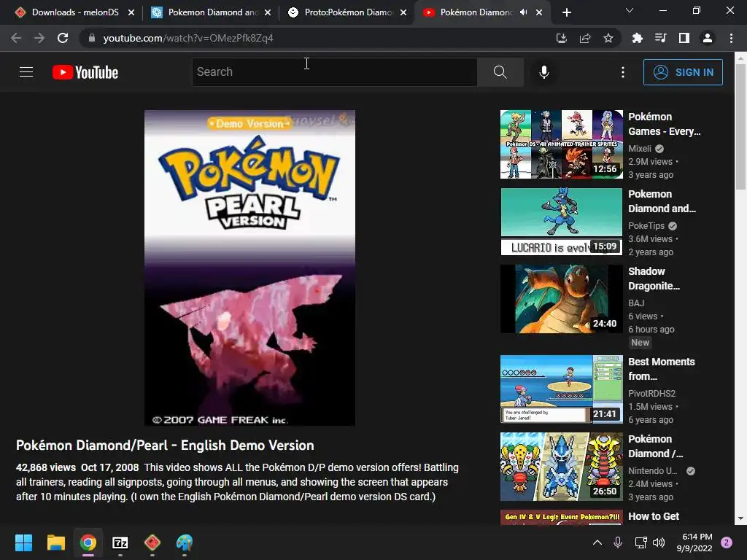Visit the Mixeli channel
Viewport: 747px width, 560px height.
point(640,149)
